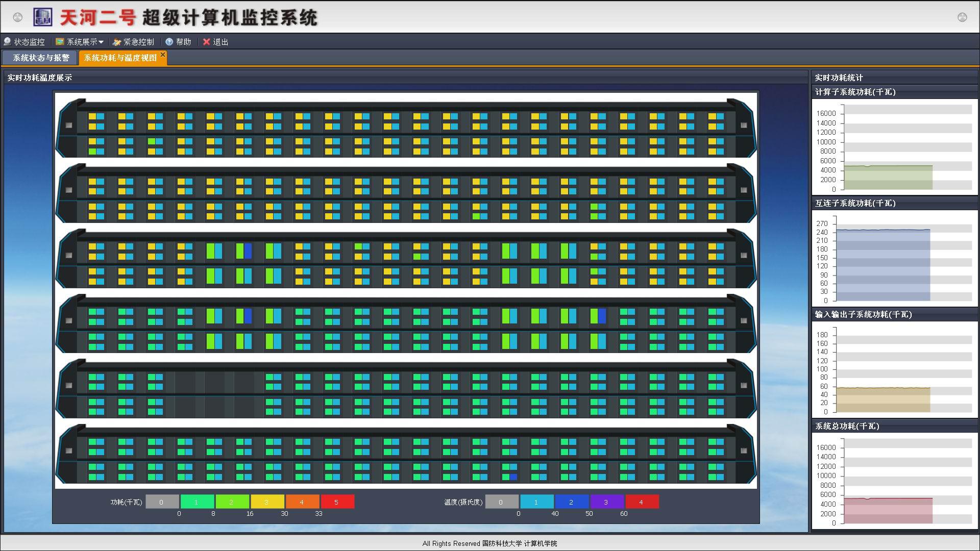Click the round button at header left
Viewport: 980px width, 551px height.
coord(18,17)
